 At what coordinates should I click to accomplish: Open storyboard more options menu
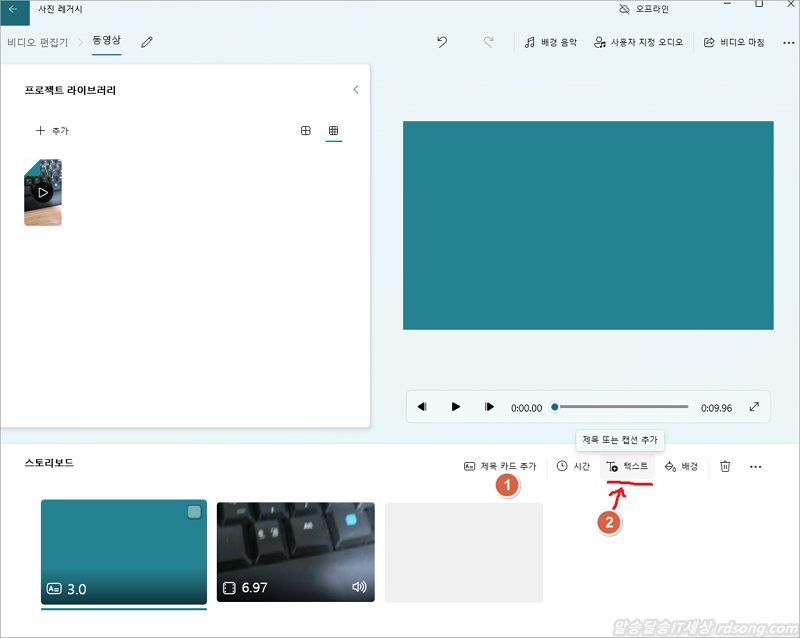756,466
